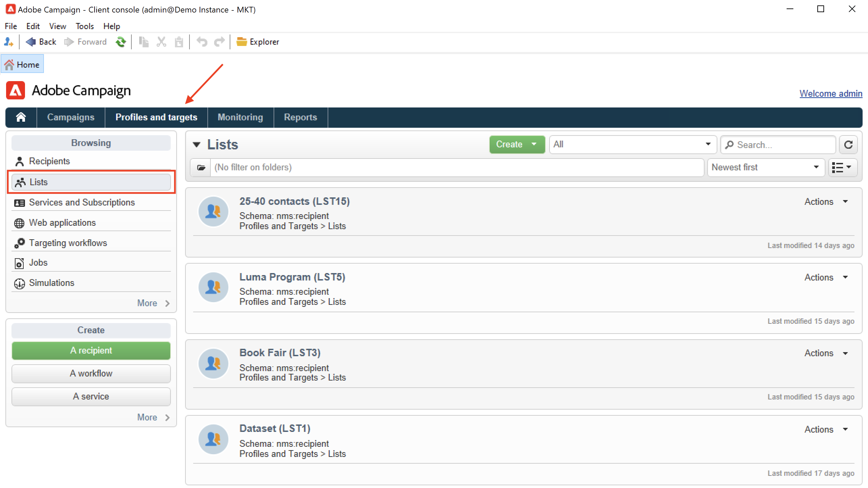The width and height of the screenshot is (868, 488).
Task: Click the connection icon at toolbar start
Action: click(x=8, y=42)
